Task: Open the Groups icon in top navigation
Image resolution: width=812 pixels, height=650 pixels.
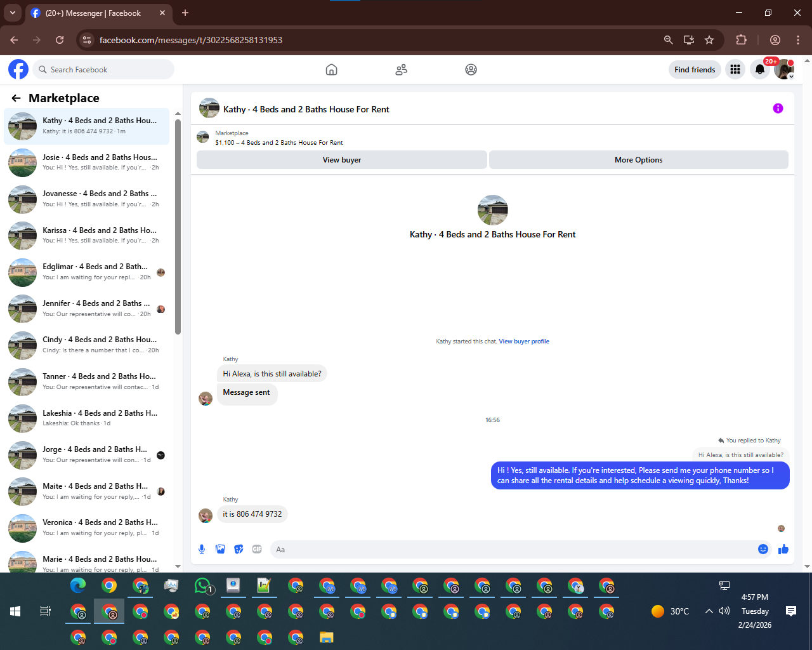Action: pos(471,70)
